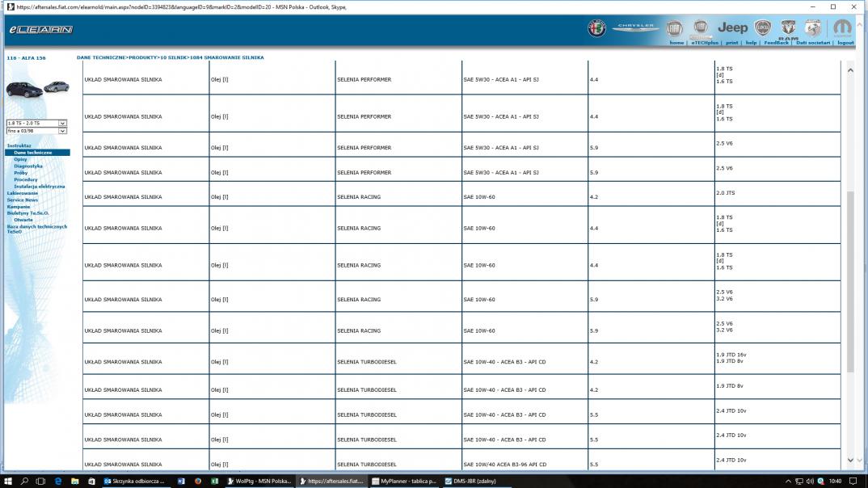
Task: Open the help link
Action: click(751, 43)
